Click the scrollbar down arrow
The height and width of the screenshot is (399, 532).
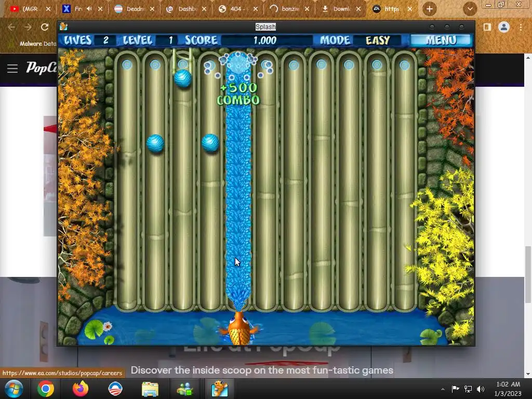[528, 374]
